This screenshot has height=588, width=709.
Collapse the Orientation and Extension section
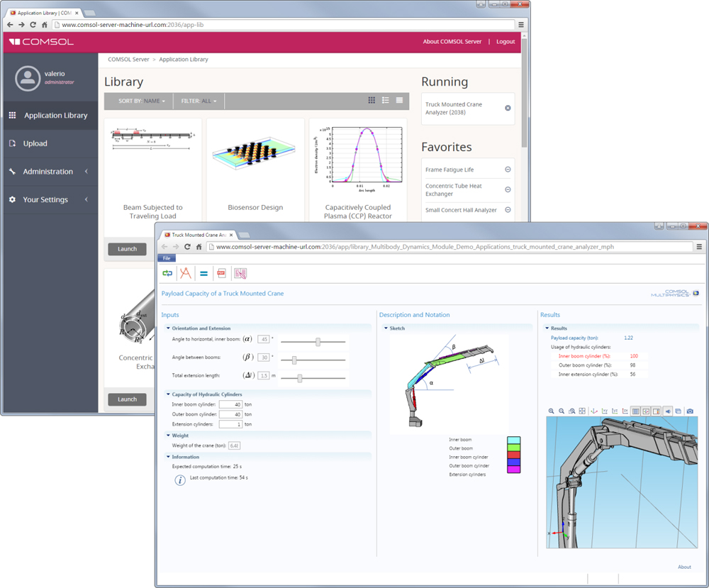[168, 328]
